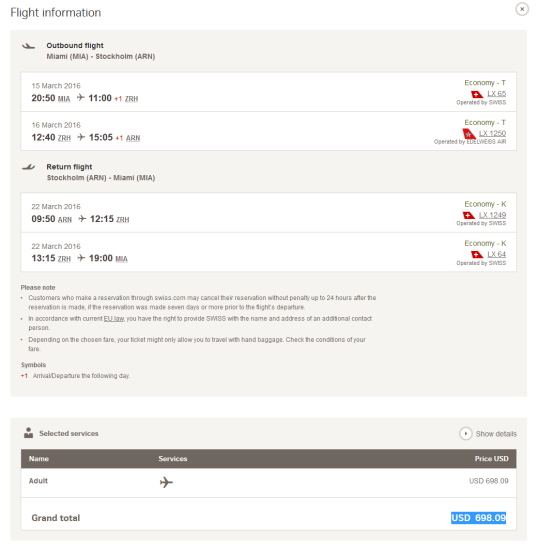Open flight number LX 1250 link
The height and width of the screenshot is (550, 537).
point(492,133)
